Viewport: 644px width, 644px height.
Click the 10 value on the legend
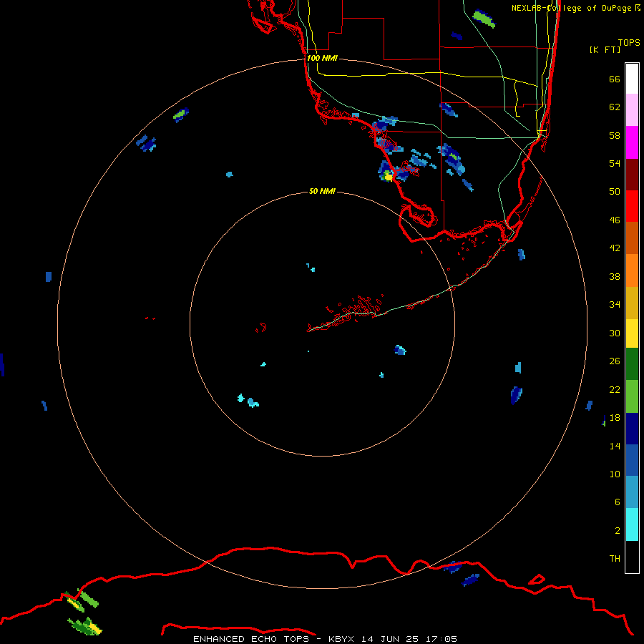coord(615,474)
